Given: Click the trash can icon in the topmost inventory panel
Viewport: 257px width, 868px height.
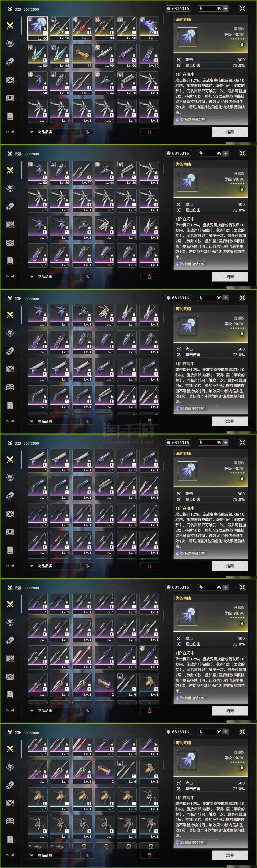Looking at the screenshot, I should coord(150,132).
